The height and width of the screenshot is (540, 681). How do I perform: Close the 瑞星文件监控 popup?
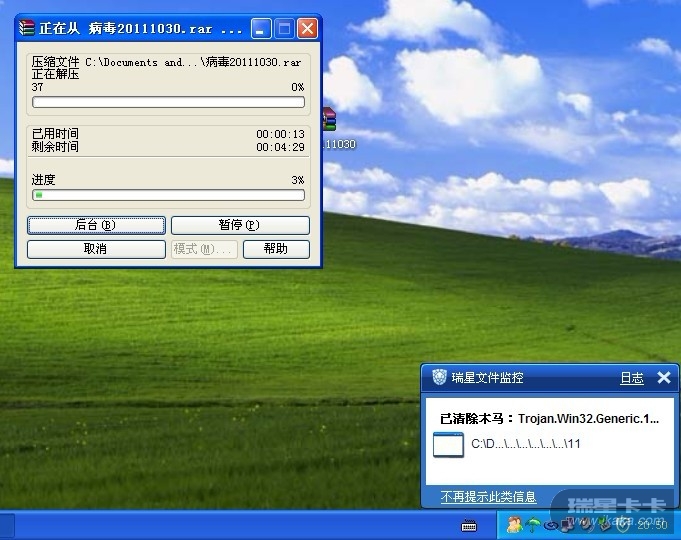click(664, 377)
